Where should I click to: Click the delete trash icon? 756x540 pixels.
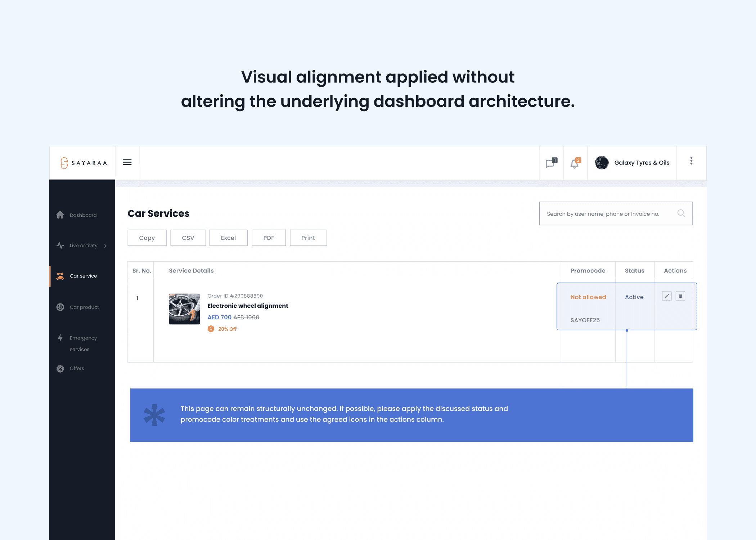(680, 296)
